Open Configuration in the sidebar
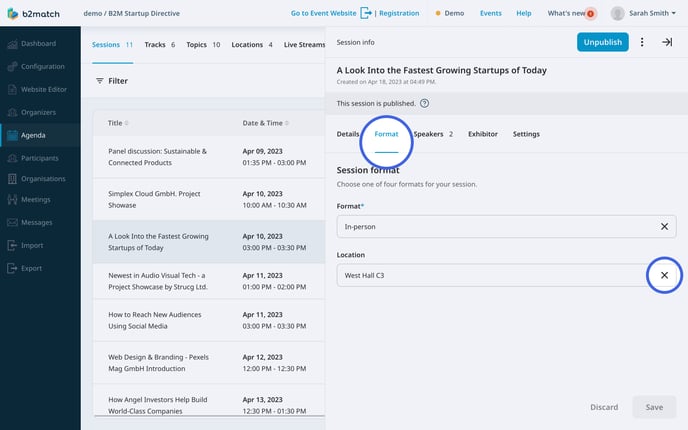The image size is (688, 430). [x=43, y=66]
